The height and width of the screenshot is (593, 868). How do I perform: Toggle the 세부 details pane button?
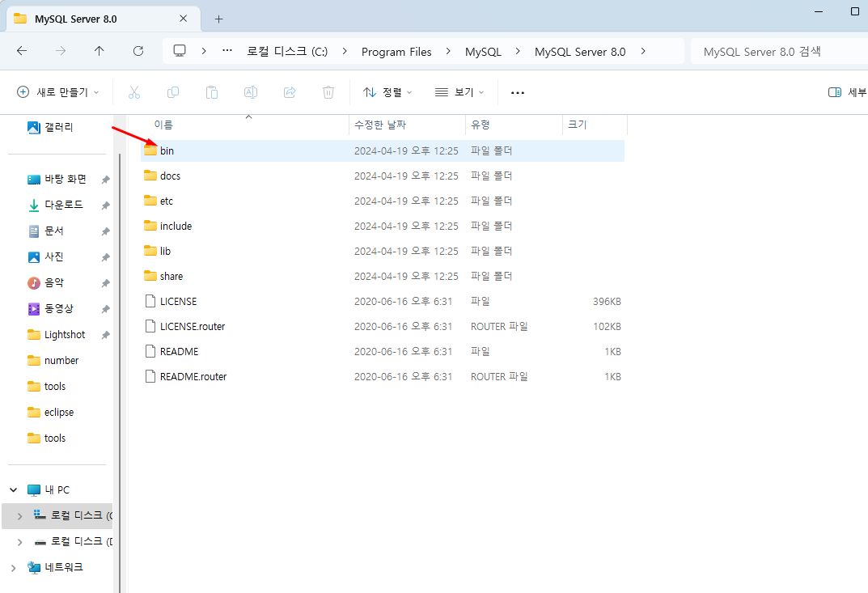click(848, 92)
